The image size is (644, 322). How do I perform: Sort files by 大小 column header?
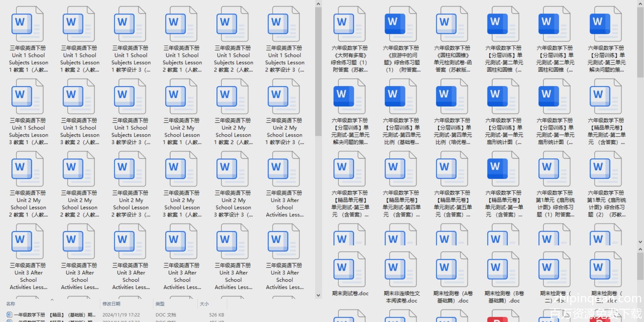click(x=204, y=304)
